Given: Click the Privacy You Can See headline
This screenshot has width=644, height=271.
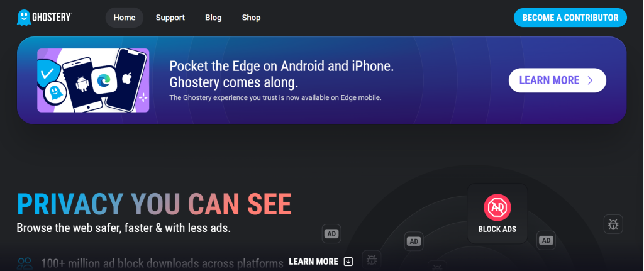Looking at the screenshot, I should (154, 204).
